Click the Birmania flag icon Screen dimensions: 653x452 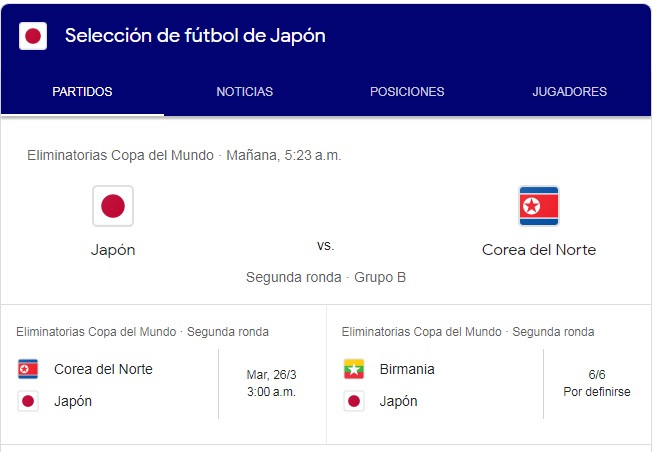pos(354,369)
